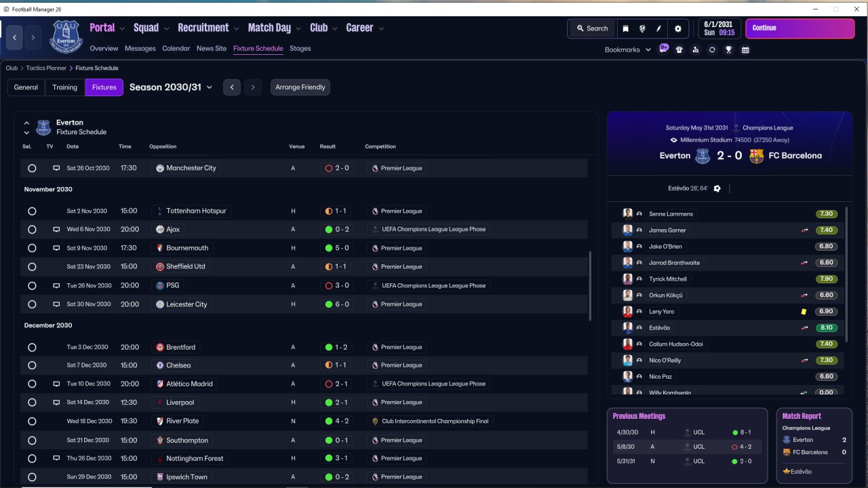Open the trophy competitions shortcut icon
The image size is (868, 488).
tap(729, 49)
